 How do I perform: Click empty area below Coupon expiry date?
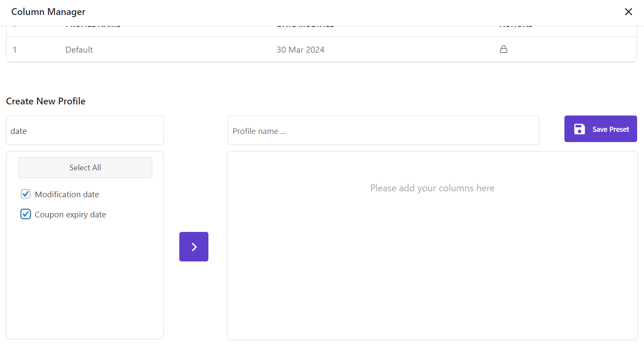click(x=85, y=278)
